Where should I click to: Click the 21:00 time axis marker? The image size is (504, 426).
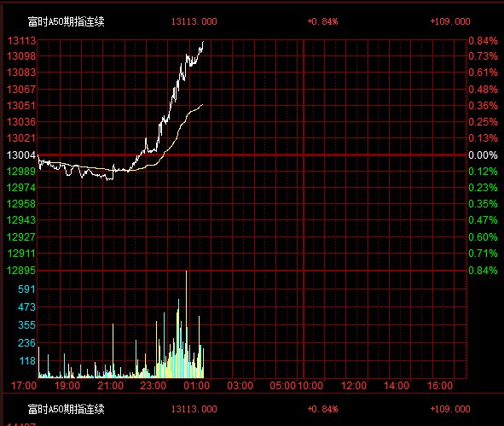click(x=110, y=386)
